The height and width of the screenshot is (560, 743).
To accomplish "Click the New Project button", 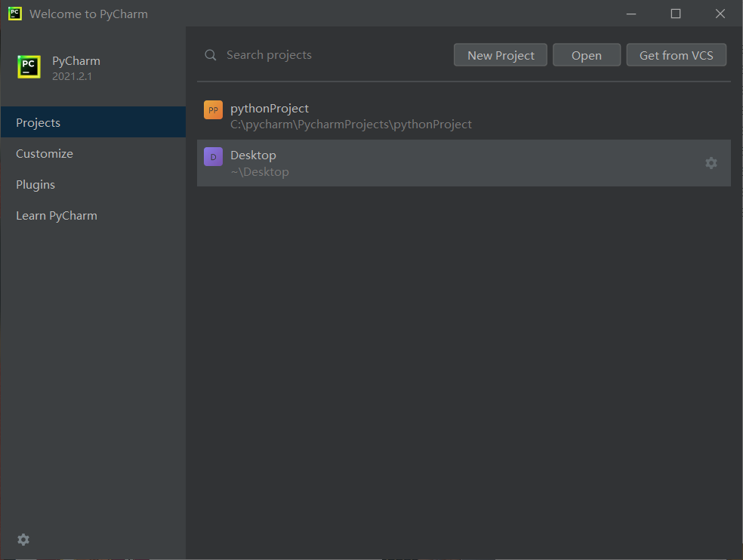I will (500, 54).
